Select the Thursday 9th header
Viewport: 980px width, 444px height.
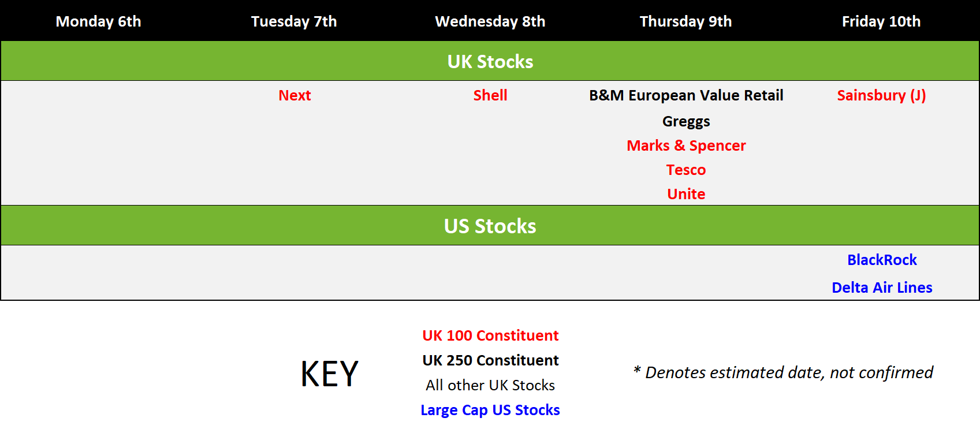686,21
